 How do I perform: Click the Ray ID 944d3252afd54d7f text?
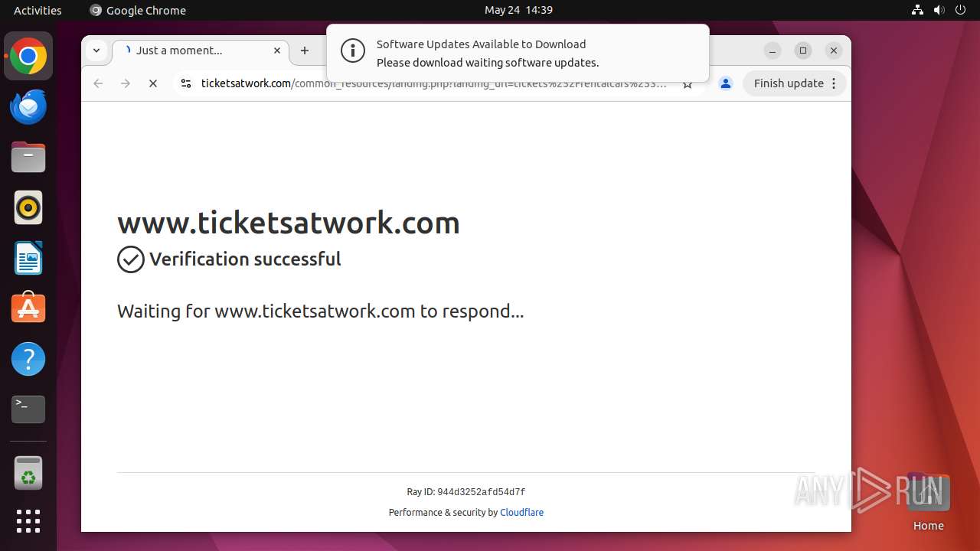(x=466, y=492)
